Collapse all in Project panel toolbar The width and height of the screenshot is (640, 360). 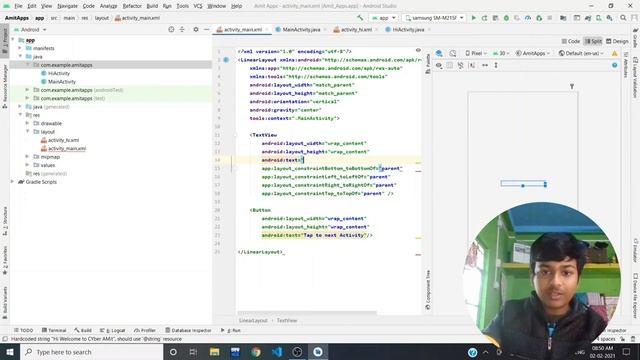(182, 29)
